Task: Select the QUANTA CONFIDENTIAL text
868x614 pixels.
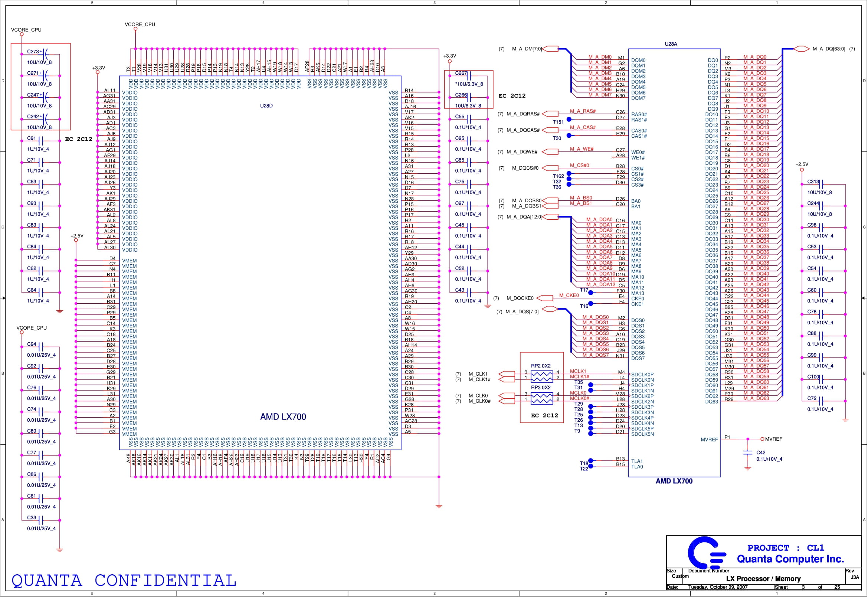Action: [124, 581]
